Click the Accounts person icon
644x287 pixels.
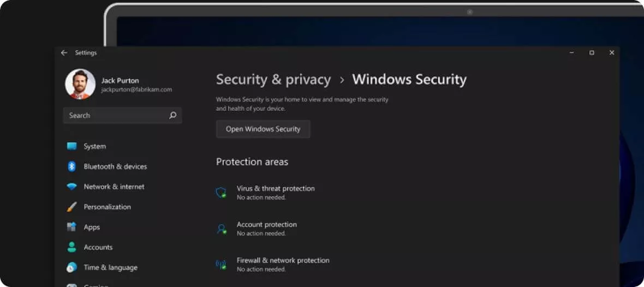point(71,247)
